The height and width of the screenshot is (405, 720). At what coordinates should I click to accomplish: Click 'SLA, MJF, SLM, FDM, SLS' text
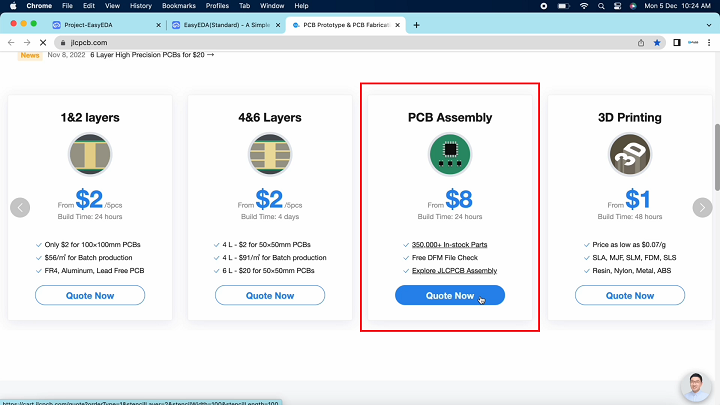pos(634,258)
